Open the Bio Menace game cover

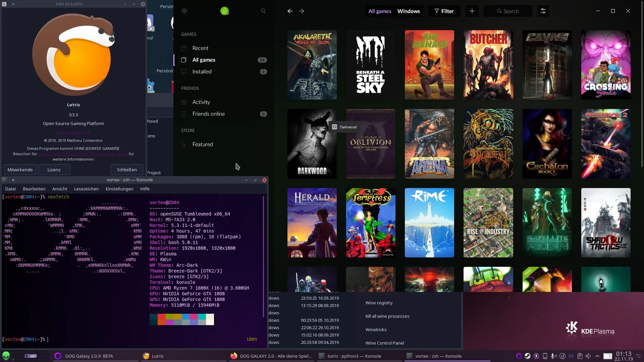coord(429,65)
